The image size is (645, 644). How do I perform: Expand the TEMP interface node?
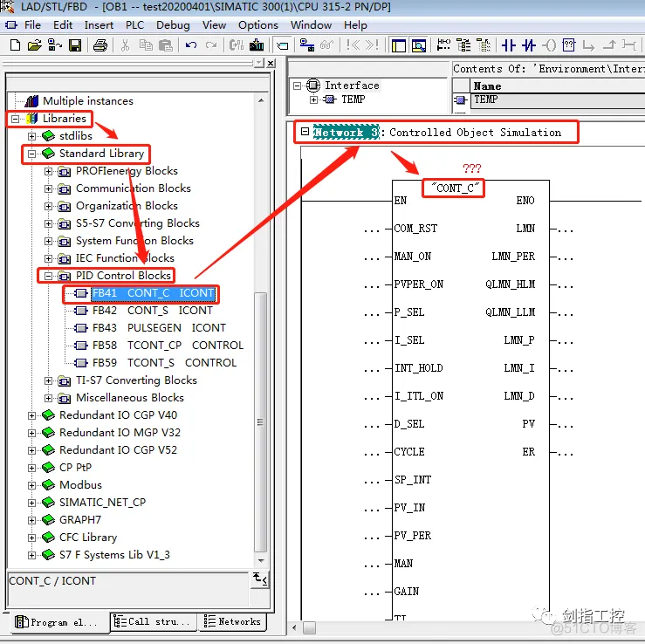[313, 99]
